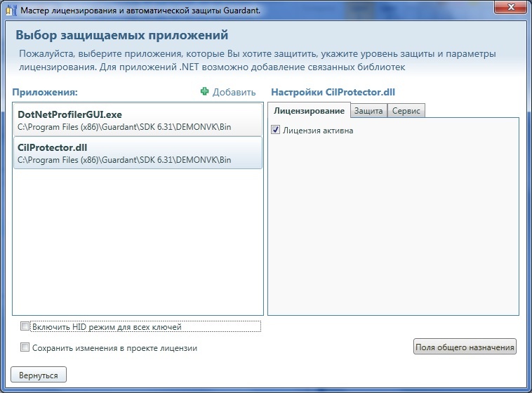Viewport: 532px width, 393px height.
Task: Click the Выбор защищаемых приложений heading
Action: pos(122,35)
